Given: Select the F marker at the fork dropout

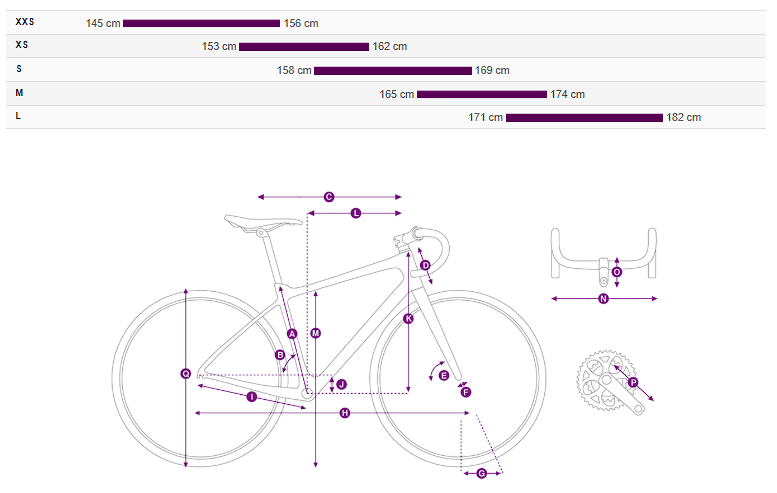Looking at the screenshot, I should coord(465,393).
